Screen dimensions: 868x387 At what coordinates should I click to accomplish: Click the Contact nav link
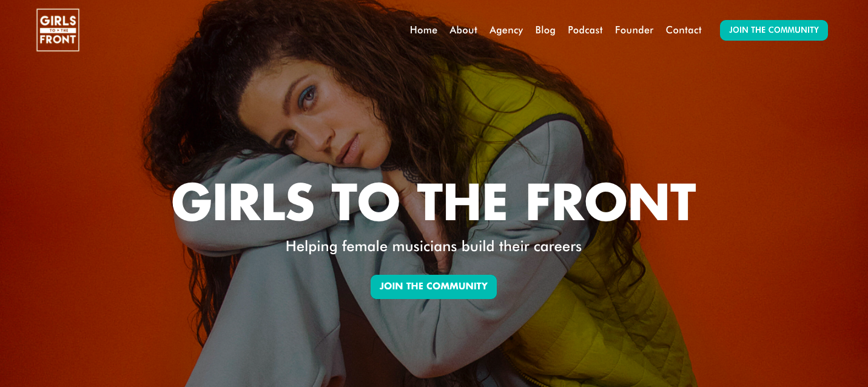[684, 30]
